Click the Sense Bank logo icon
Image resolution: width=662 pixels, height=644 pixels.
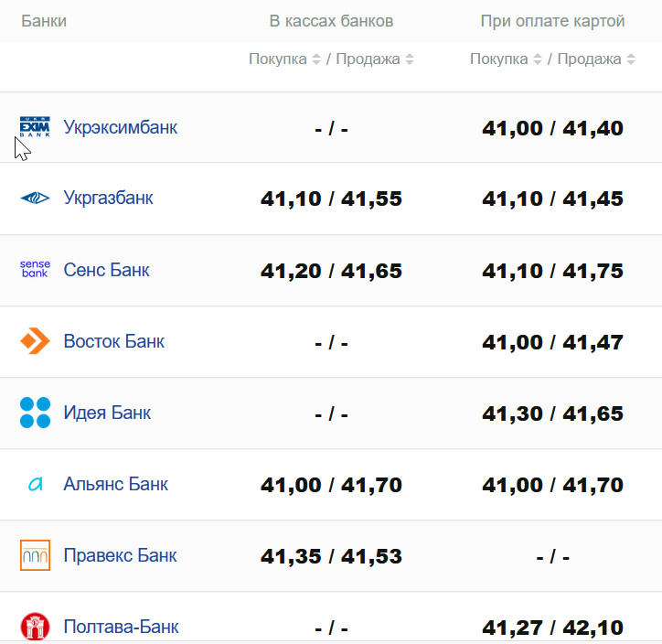pyautogui.click(x=35, y=269)
